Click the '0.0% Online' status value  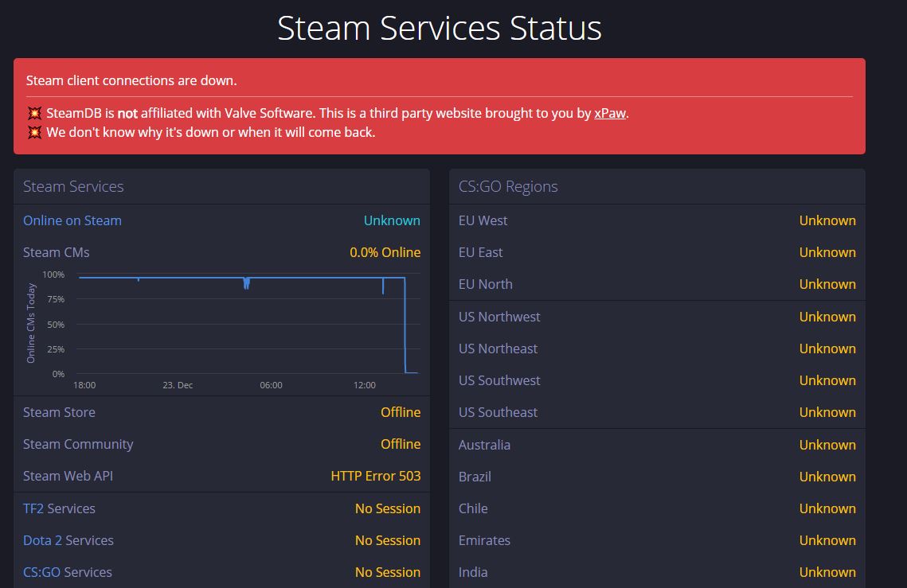click(385, 253)
